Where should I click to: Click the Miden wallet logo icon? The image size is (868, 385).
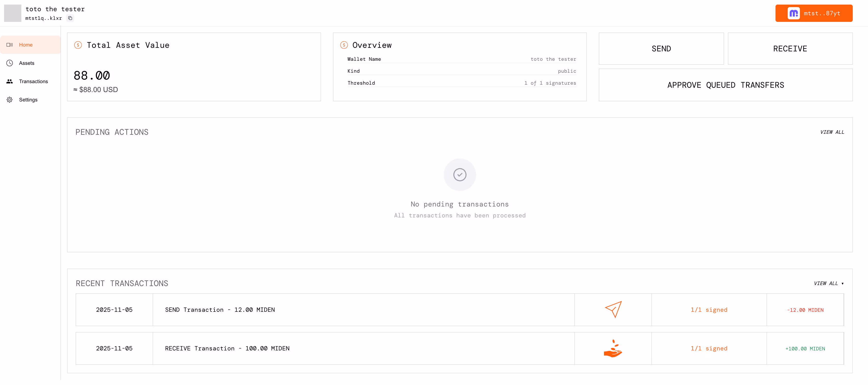coord(794,13)
